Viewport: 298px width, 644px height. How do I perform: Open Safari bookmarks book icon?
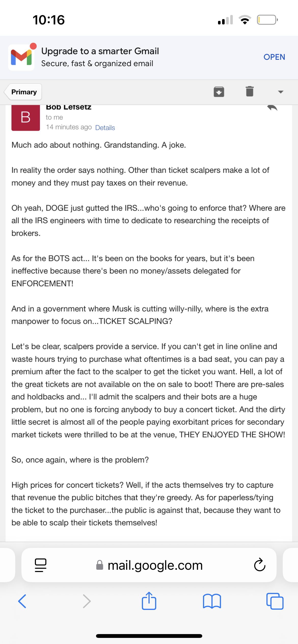pos(212,601)
